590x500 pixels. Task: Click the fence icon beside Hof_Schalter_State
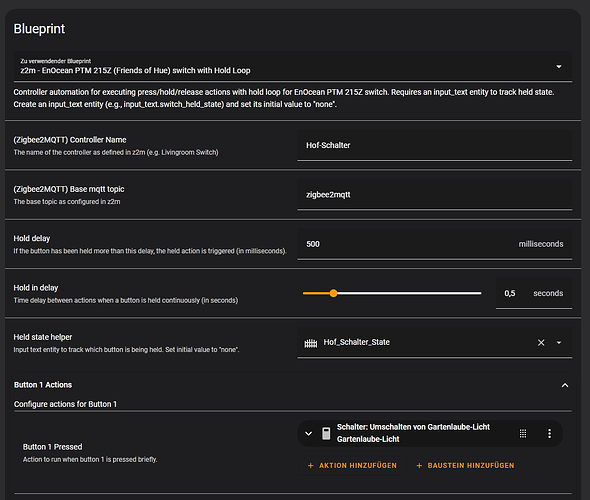(x=311, y=343)
